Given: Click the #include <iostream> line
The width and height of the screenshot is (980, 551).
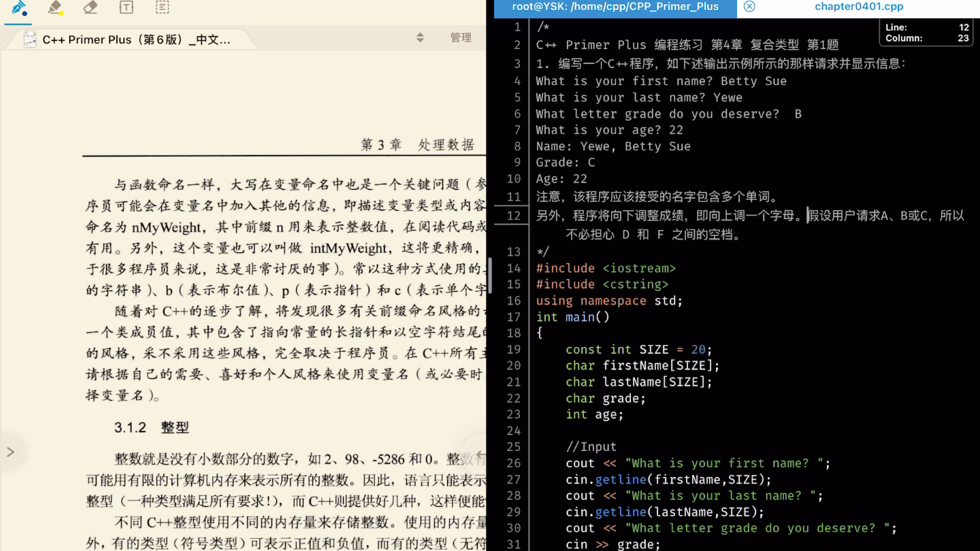Looking at the screenshot, I should click(606, 268).
